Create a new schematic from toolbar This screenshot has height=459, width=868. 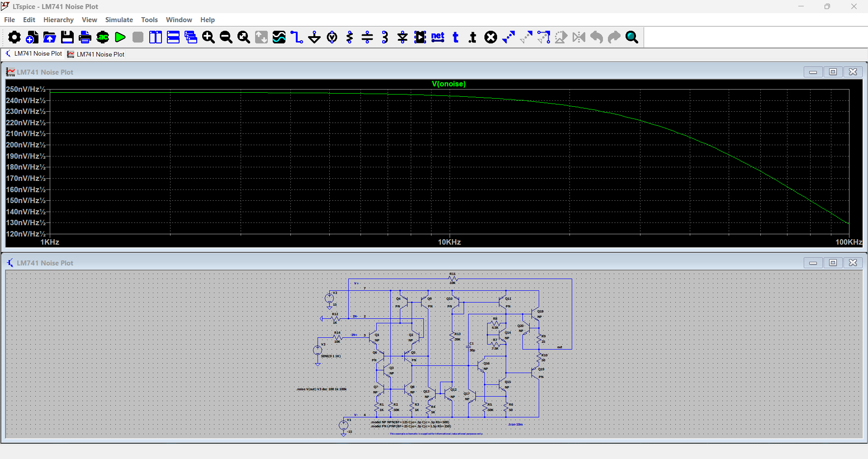[32, 37]
